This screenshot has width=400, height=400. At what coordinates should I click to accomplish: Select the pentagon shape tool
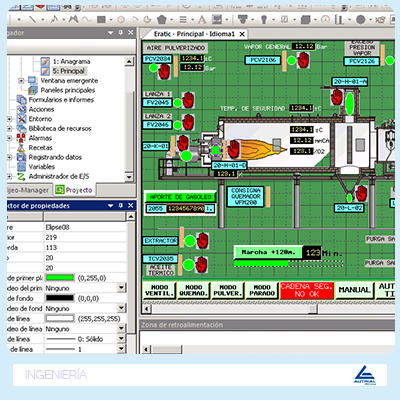162,19
